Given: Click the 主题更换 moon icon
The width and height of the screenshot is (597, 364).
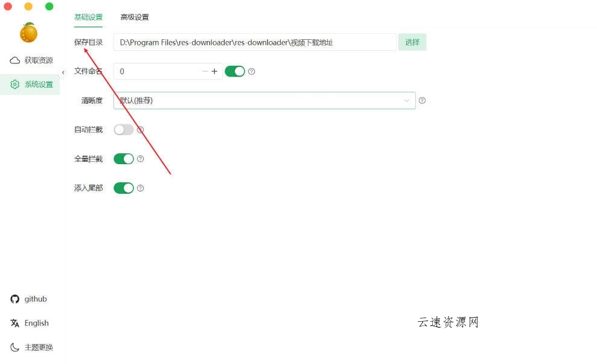Looking at the screenshot, I should pyautogui.click(x=14, y=347).
